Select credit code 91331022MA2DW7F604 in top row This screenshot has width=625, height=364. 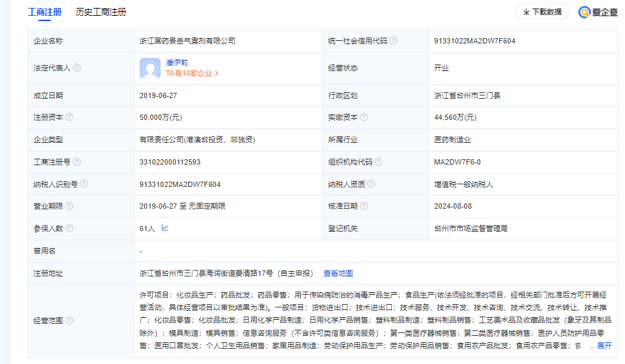coord(474,41)
